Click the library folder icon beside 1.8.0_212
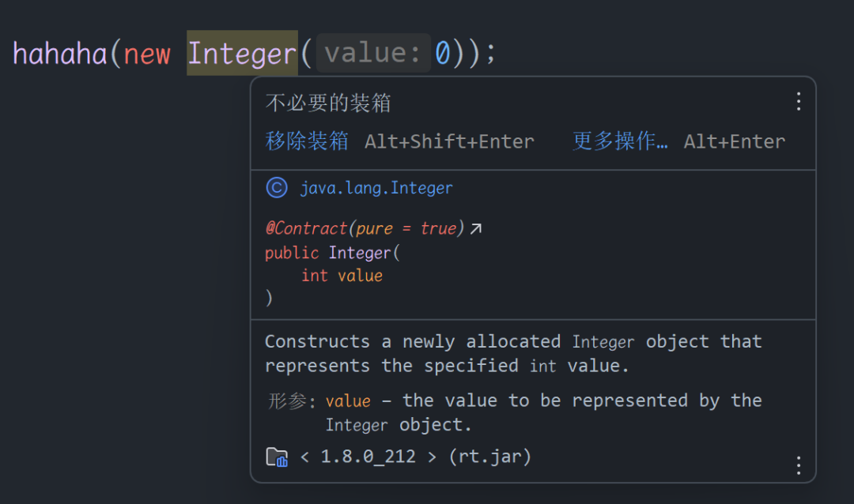This screenshot has height=504, width=854. [277, 457]
